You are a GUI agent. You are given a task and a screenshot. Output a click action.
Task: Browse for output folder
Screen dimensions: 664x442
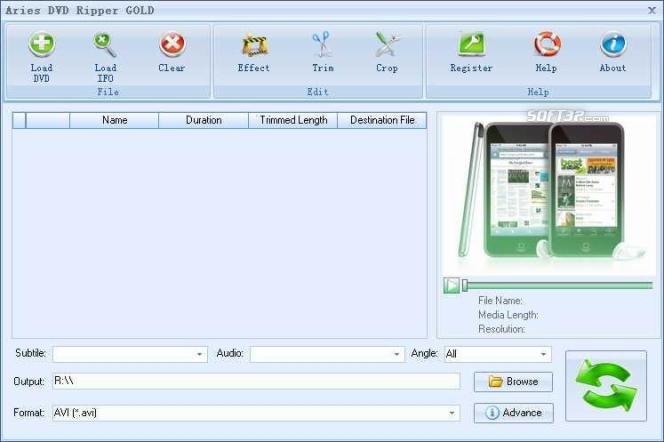pos(513,382)
